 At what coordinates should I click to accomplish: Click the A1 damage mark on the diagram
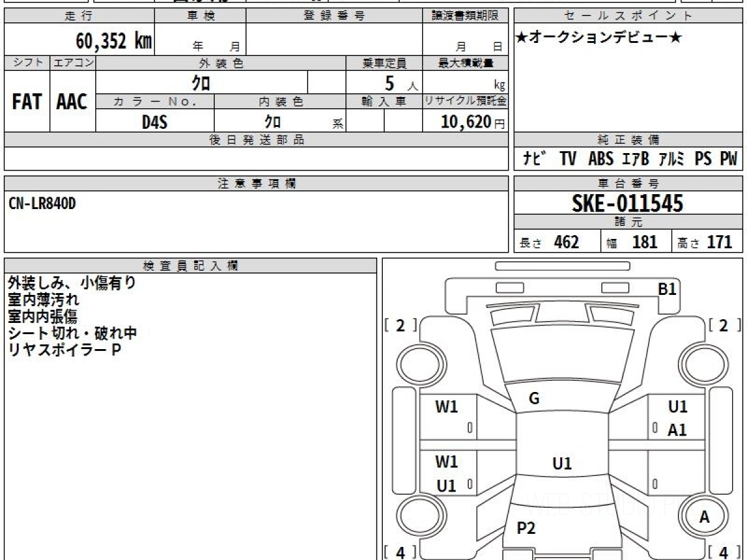677,430
